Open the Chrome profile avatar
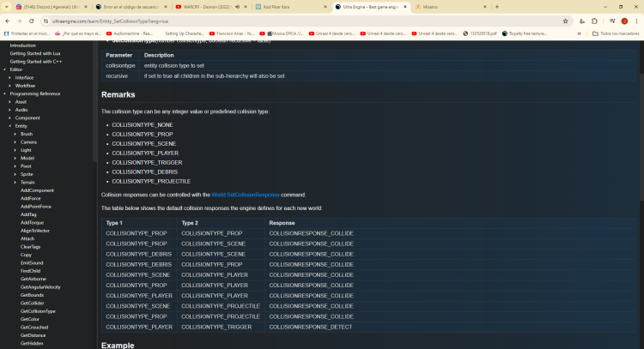644x349 pixels. (624, 21)
